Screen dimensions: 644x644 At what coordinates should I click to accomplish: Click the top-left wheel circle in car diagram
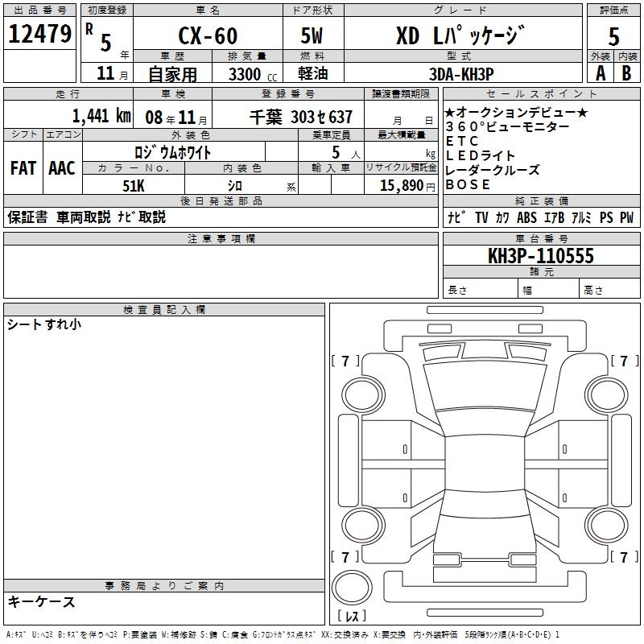(x=363, y=390)
